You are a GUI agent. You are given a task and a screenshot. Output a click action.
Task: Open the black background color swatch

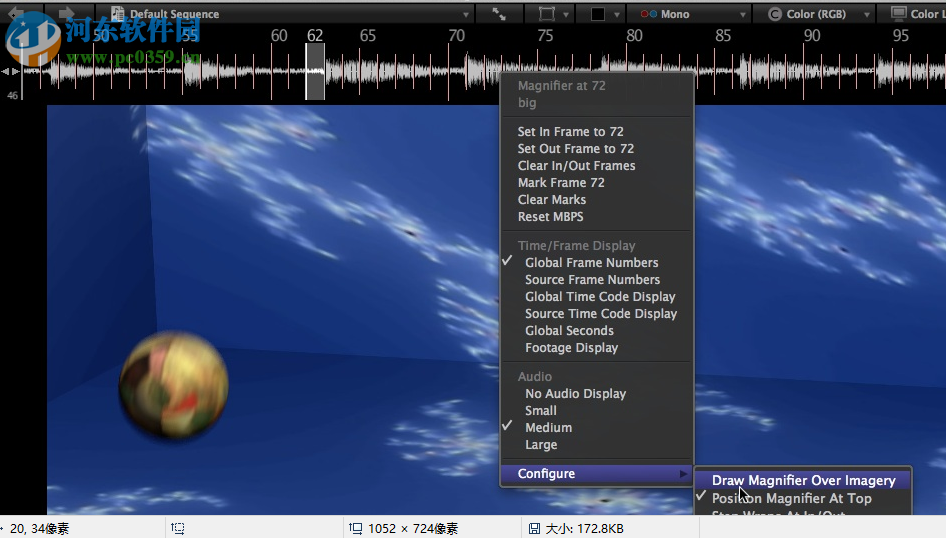coord(598,14)
